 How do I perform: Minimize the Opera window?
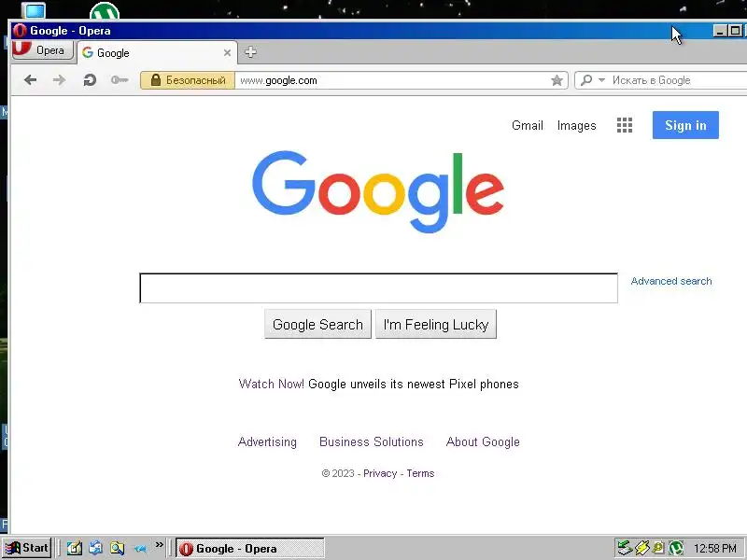(x=720, y=31)
